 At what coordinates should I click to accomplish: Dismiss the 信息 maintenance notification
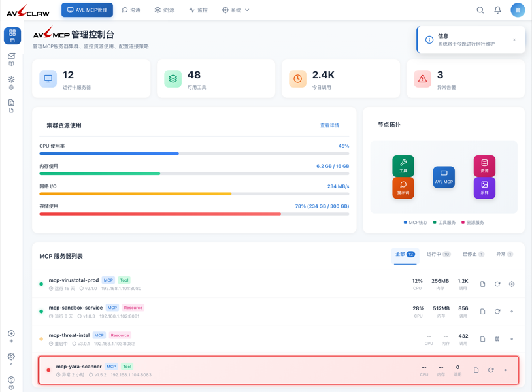tap(514, 40)
